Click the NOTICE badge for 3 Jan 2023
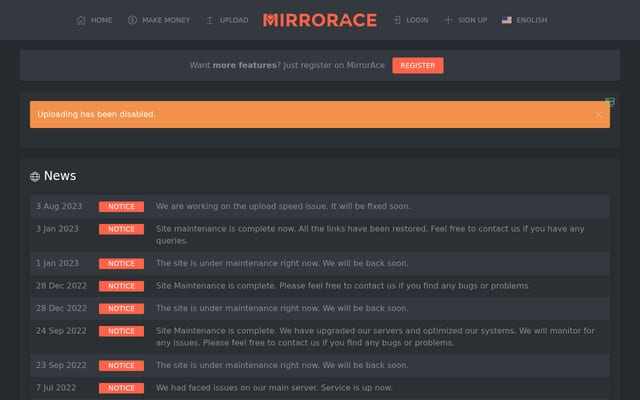This screenshot has width=640, height=400. coord(121,229)
